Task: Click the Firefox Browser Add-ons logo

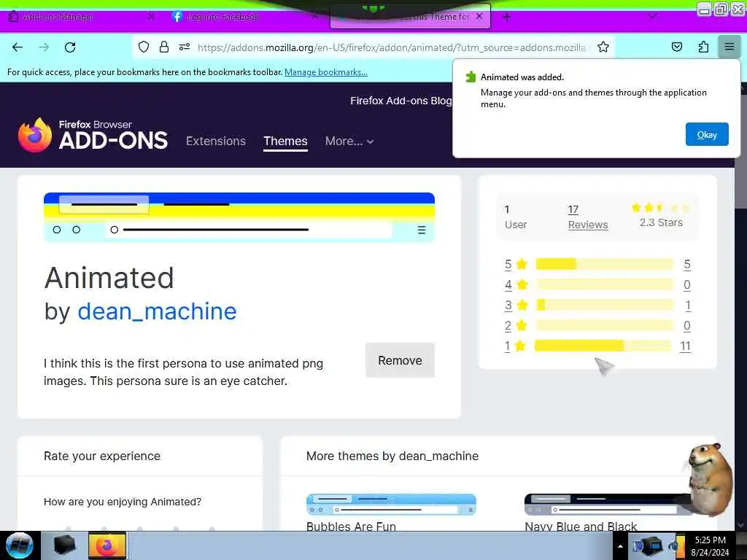Action: coord(93,136)
